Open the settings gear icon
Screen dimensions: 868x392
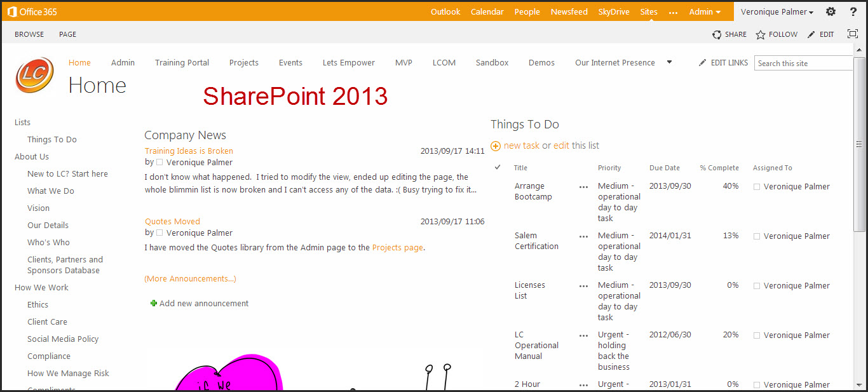(831, 11)
